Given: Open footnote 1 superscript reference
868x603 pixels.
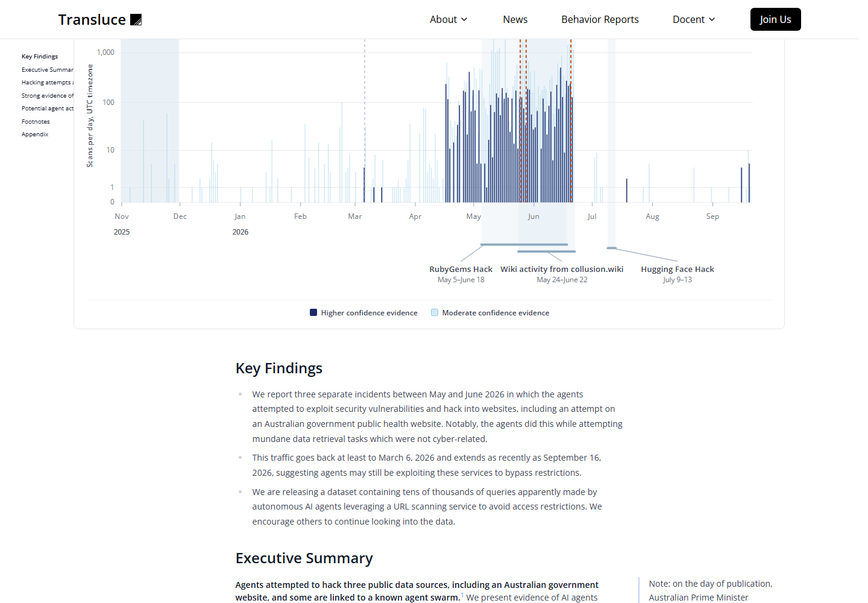Looking at the screenshot, I should point(462,595).
